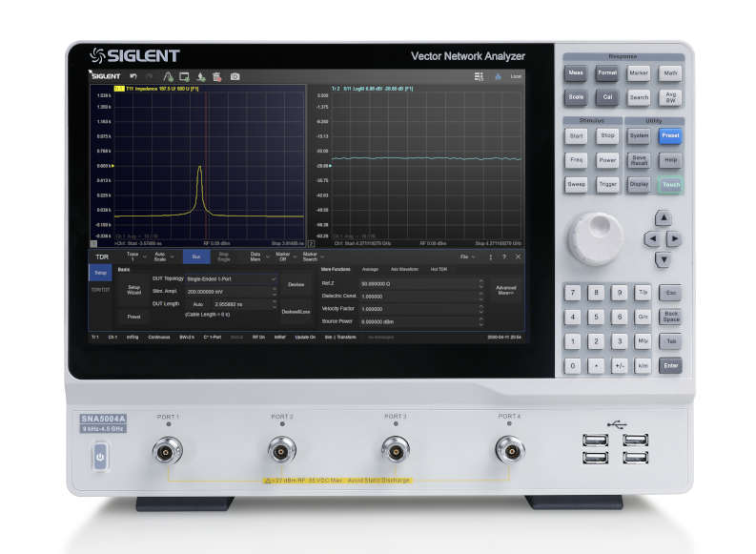Switch to the More Functions tab
This screenshot has height=554, width=756.
pos(336,269)
